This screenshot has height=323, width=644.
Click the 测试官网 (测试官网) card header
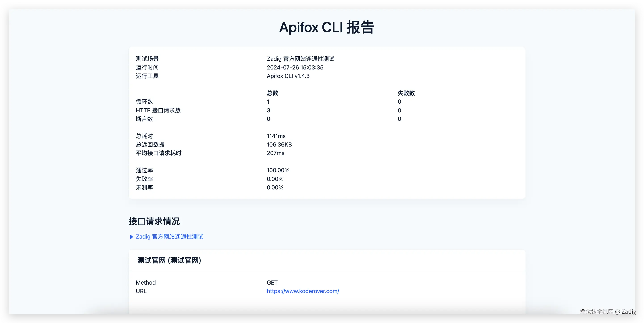pyautogui.click(x=169, y=260)
